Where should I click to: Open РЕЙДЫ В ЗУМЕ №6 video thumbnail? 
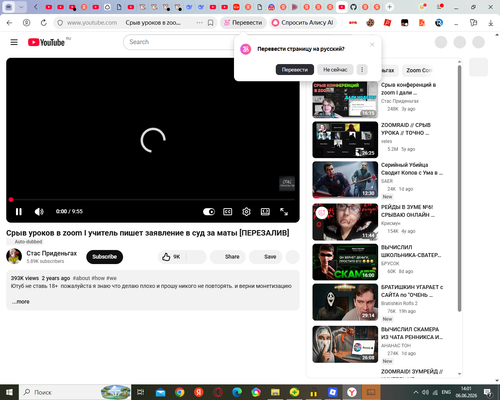click(345, 222)
